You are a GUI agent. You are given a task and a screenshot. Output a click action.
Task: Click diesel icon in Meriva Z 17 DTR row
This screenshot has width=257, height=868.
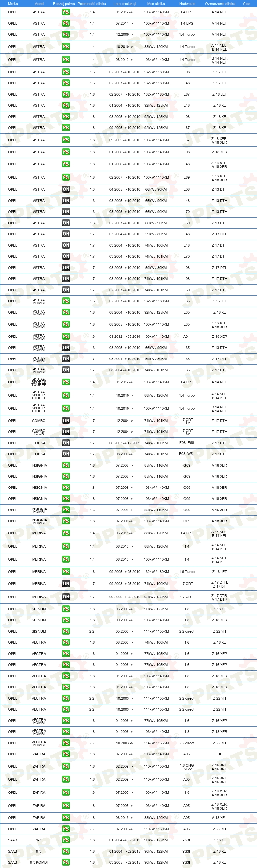tap(66, 597)
